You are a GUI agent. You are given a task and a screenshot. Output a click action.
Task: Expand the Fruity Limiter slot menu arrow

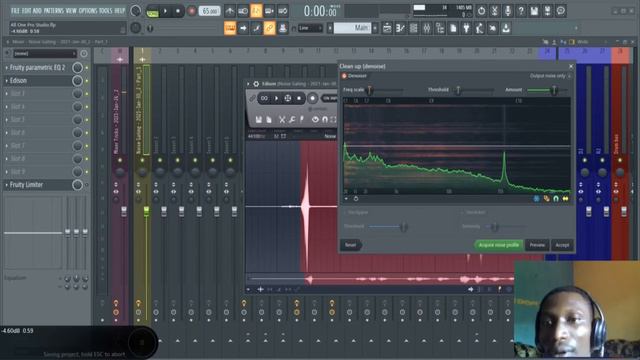coord(7,185)
